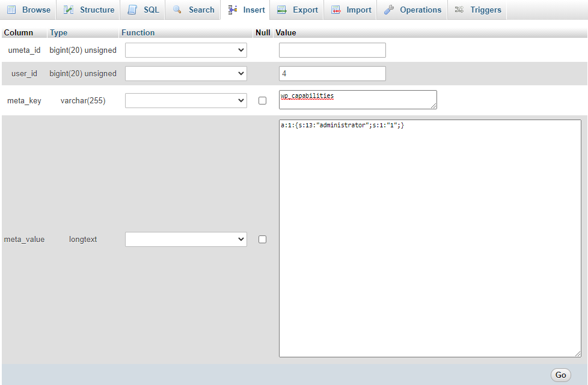Image resolution: width=588 pixels, height=385 pixels.
Task: Open the Function dropdown for user_id
Action: (186, 73)
